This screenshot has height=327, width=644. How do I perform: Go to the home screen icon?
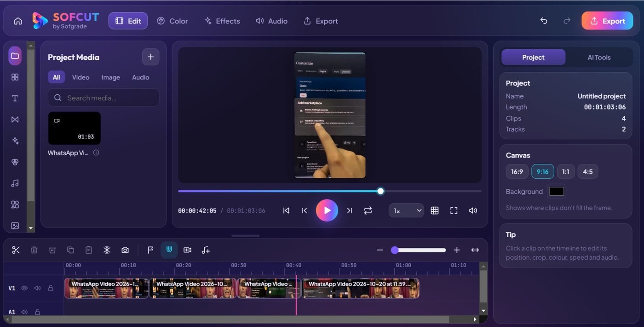pos(18,21)
